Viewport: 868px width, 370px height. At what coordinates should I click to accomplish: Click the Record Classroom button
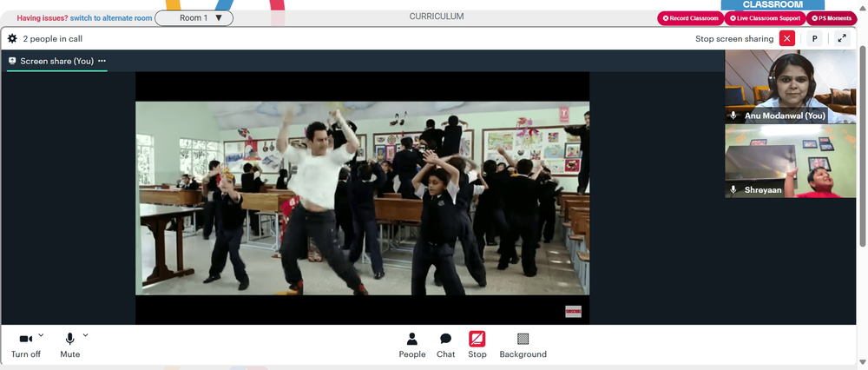pos(690,18)
